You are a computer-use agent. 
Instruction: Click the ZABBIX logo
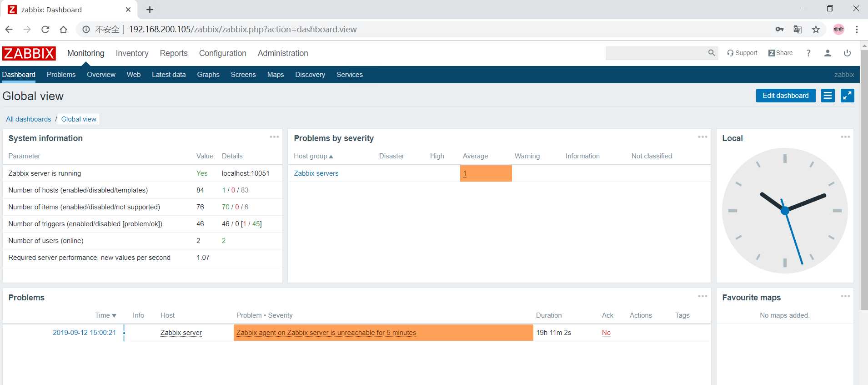[x=29, y=53]
